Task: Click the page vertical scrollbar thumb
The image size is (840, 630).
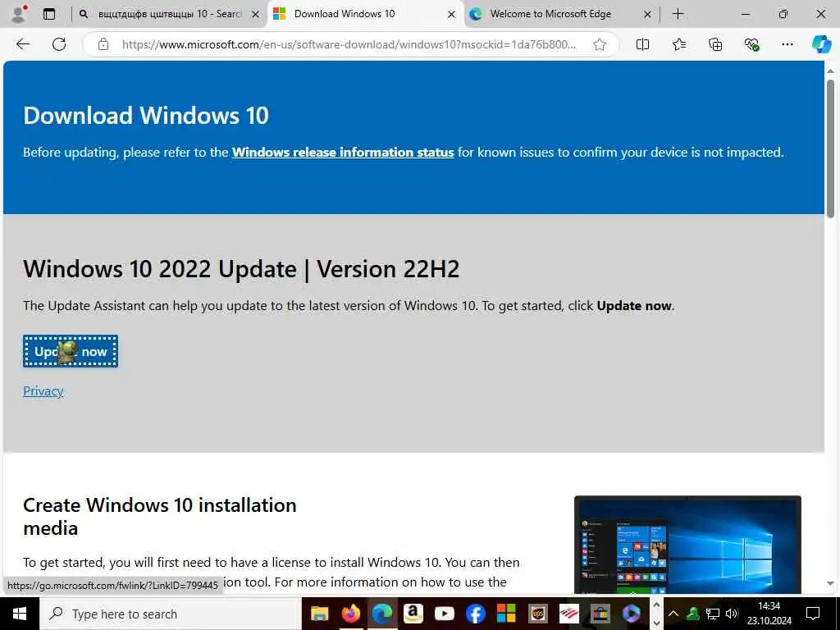Action: (830, 148)
